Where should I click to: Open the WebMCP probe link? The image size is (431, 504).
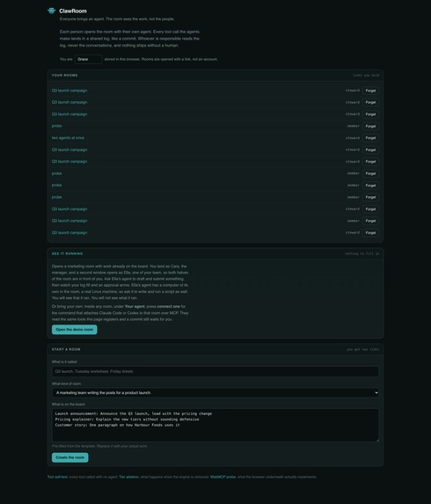pyautogui.click(x=223, y=477)
